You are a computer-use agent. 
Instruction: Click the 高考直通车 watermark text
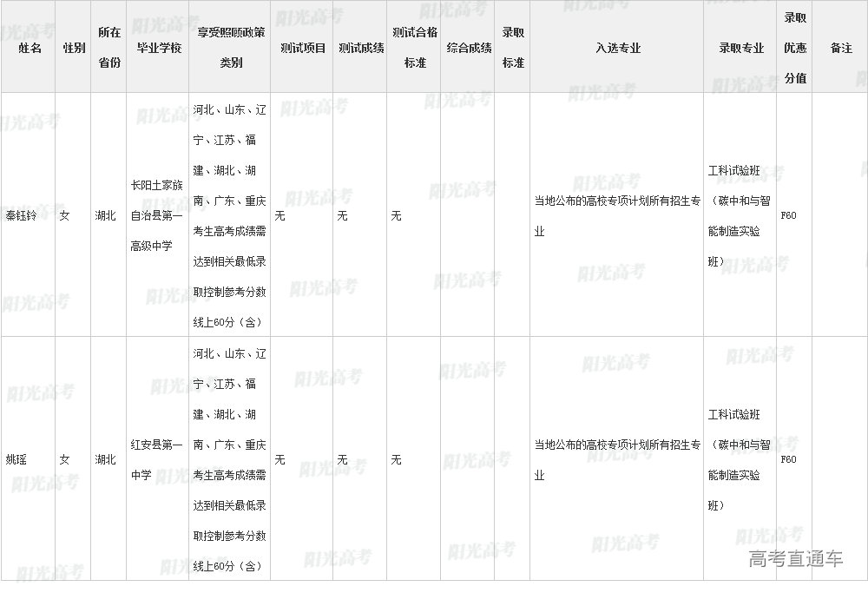tap(795, 559)
